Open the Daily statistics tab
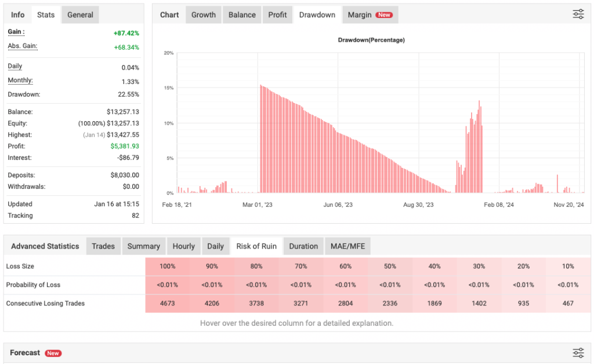This screenshot has width=594, height=364. point(215,246)
